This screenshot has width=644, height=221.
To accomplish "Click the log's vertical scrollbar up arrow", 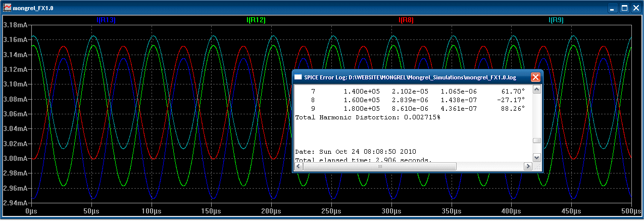I will pos(537,90).
